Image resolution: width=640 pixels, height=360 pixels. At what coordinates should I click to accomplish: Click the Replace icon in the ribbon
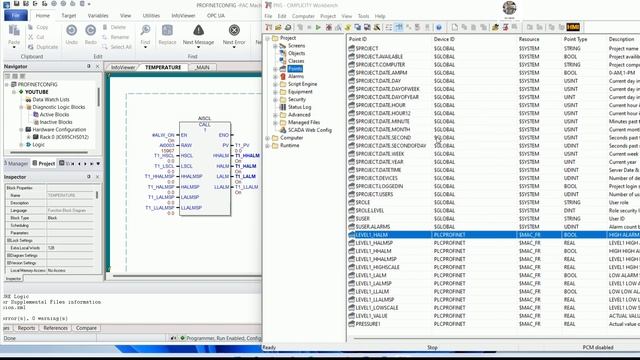[167, 30]
